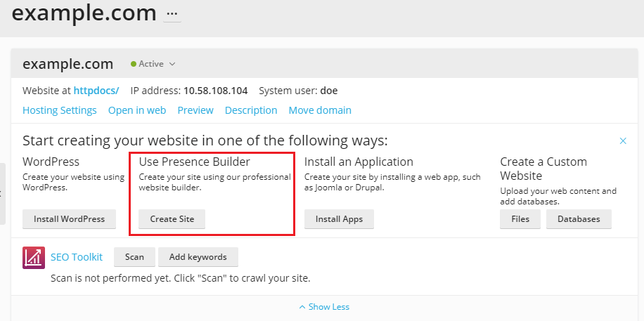Viewport: 644px width, 321px height.
Task: Click the Open in web link
Action: [x=137, y=110]
